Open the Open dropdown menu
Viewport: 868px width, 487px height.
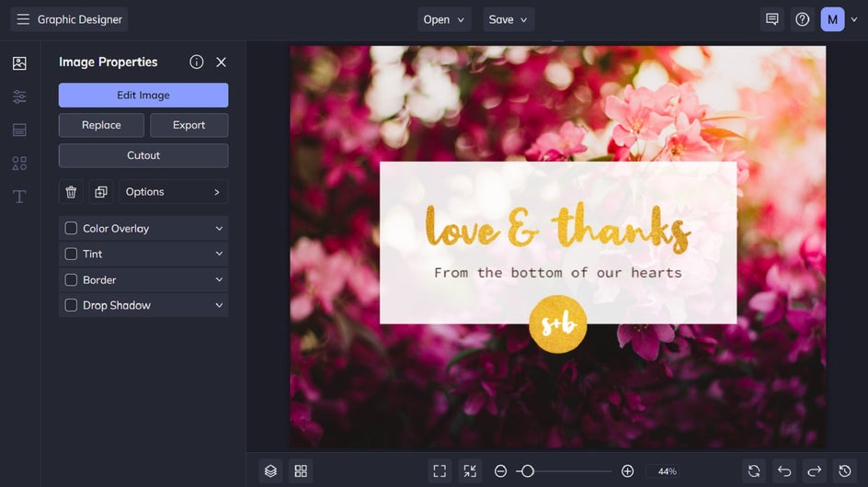tap(444, 19)
